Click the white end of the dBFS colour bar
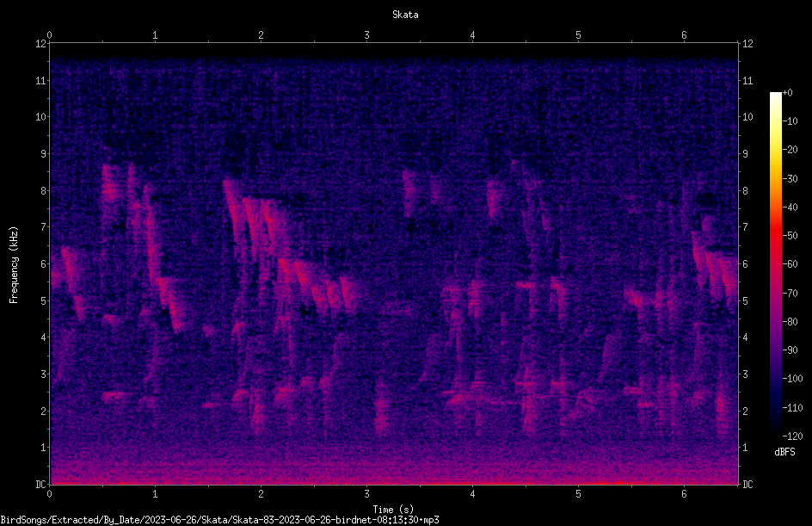 tap(775, 96)
